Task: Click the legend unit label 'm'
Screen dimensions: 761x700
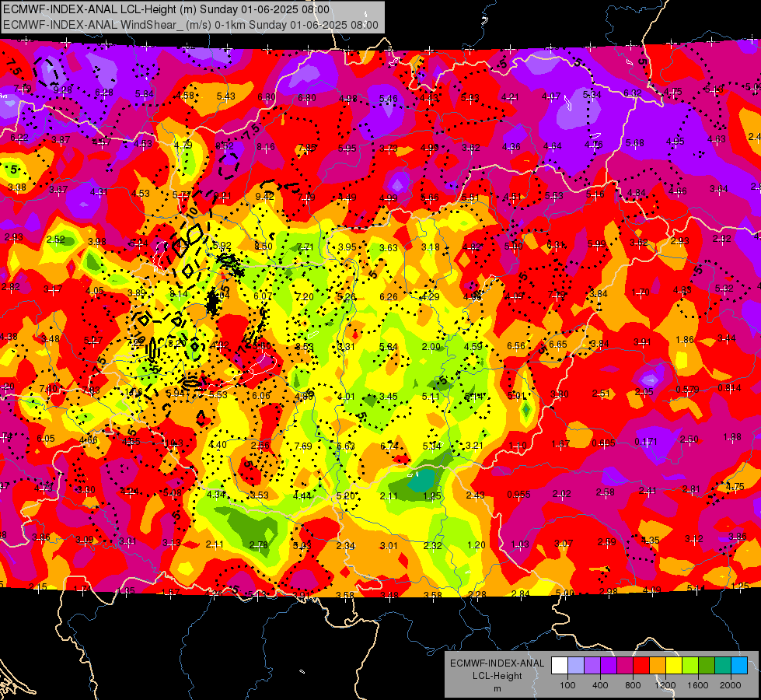Action: pyautogui.click(x=497, y=688)
